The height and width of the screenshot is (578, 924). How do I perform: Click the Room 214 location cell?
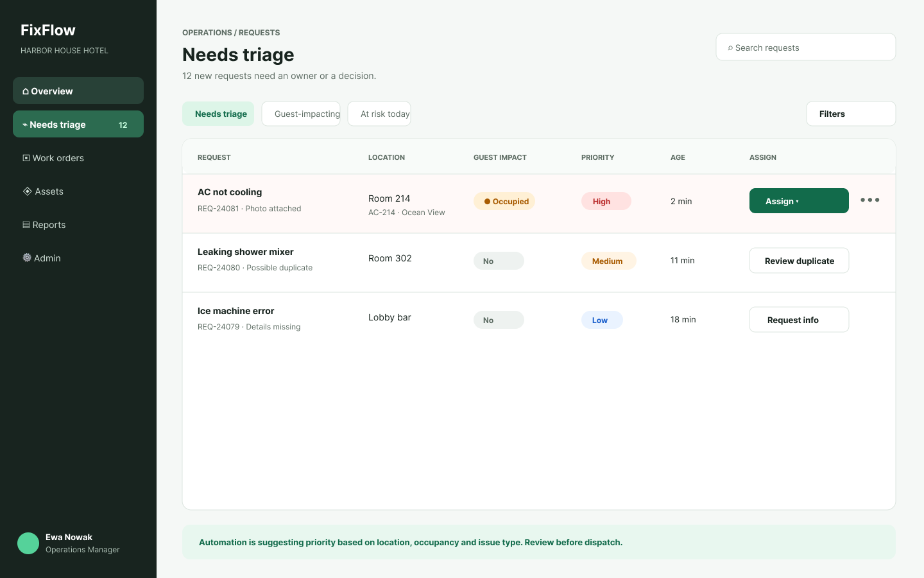tap(389, 198)
